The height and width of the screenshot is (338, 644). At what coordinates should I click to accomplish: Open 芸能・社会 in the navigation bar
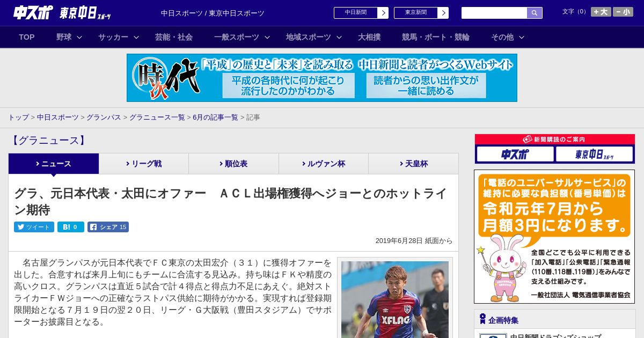[174, 37]
